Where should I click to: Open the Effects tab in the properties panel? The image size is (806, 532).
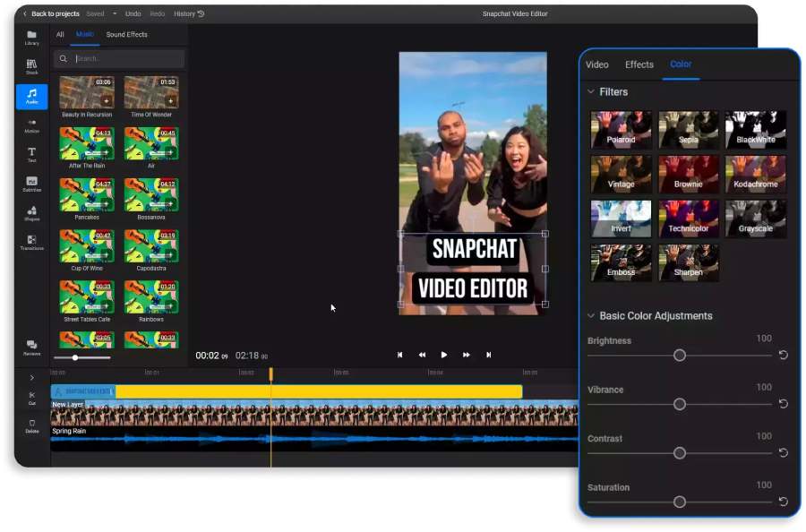click(639, 64)
